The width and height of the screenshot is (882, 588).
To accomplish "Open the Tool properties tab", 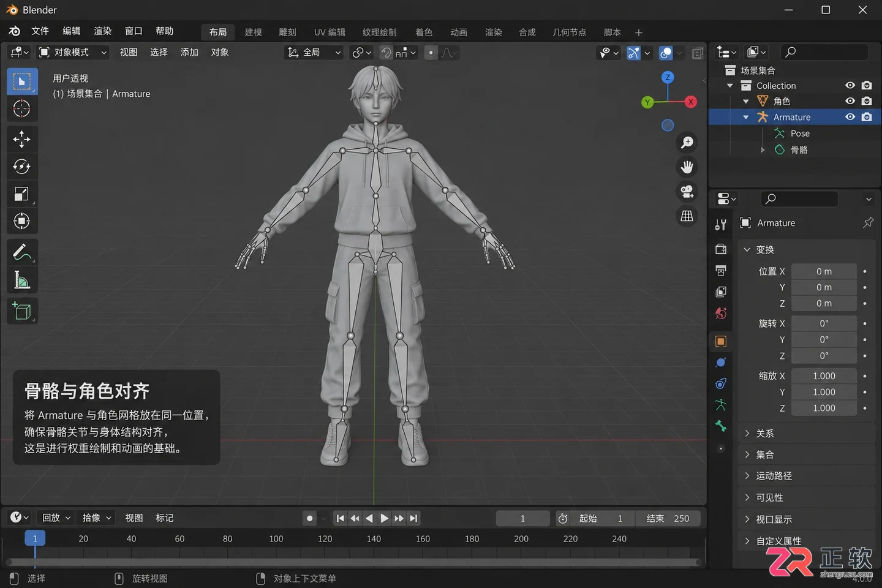I will click(x=721, y=225).
